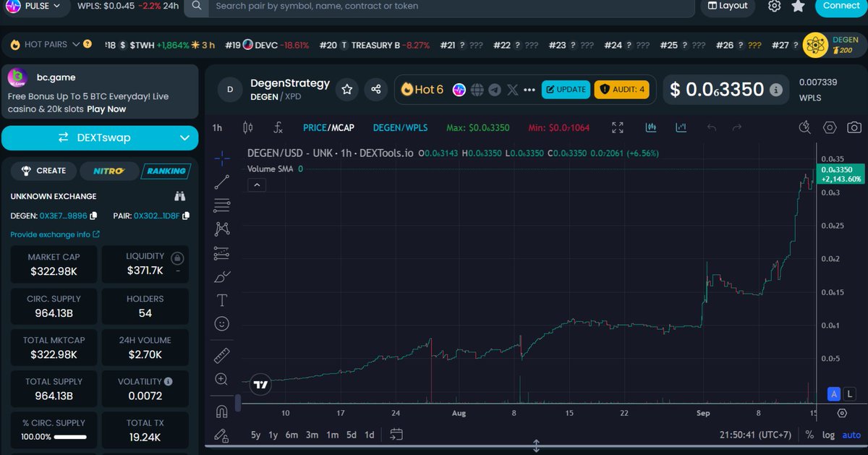Open the CREATE tab
This screenshot has height=455, width=868.
[x=45, y=171]
